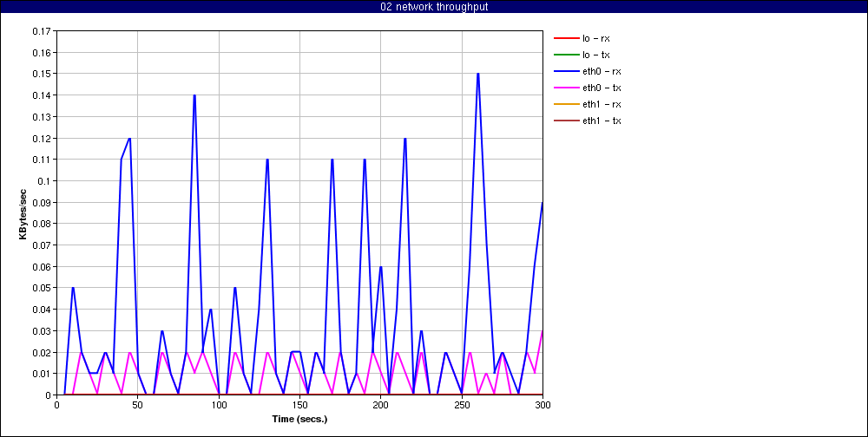Image resolution: width=868 pixels, height=437 pixels.
Task: Click the blue eth0 - rx legend line
Action: [x=565, y=71]
